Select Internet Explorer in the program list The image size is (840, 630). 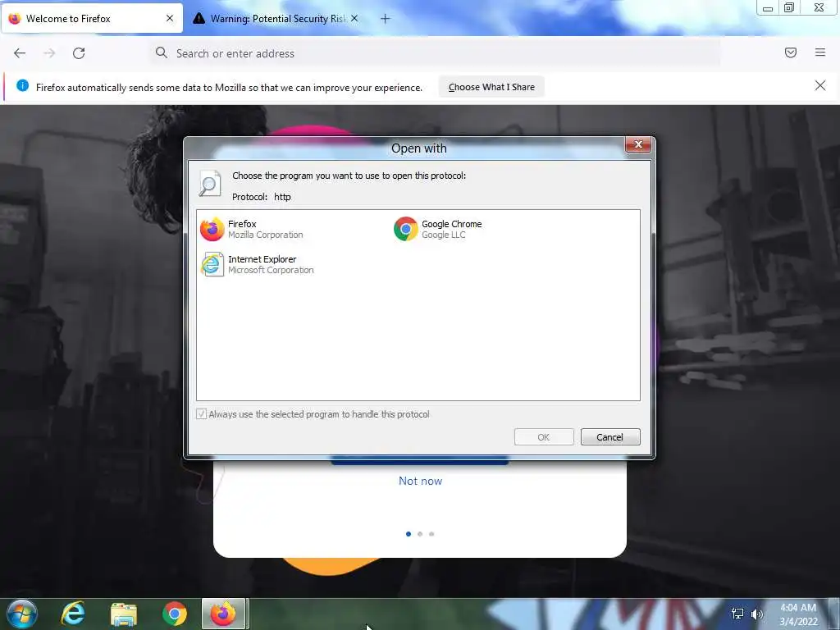click(x=257, y=265)
